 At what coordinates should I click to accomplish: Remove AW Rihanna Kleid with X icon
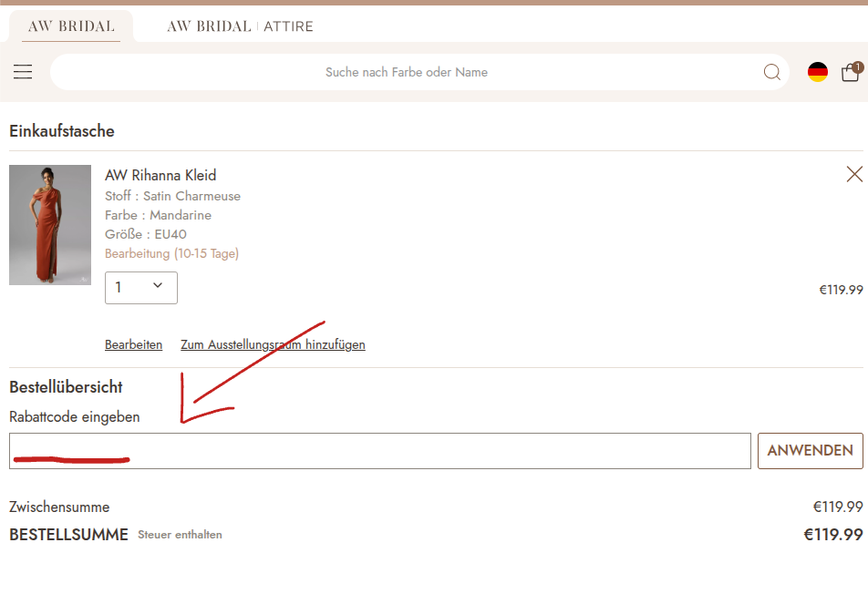pyautogui.click(x=854, y=174)
